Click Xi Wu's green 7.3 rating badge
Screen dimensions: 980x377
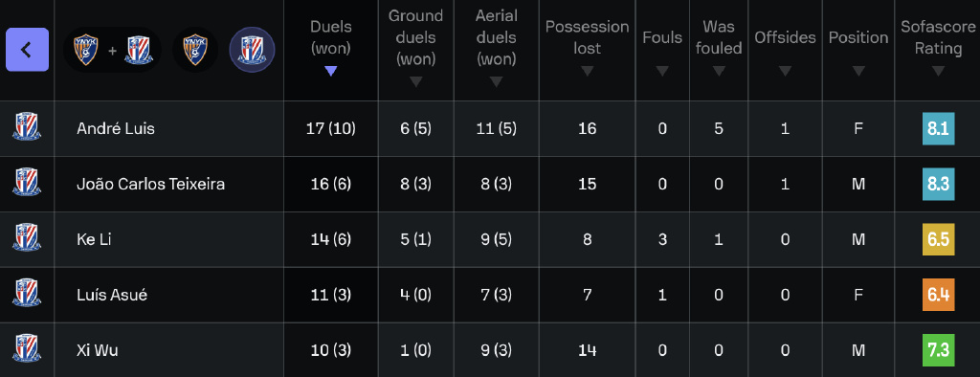click(x=938, y=350)
